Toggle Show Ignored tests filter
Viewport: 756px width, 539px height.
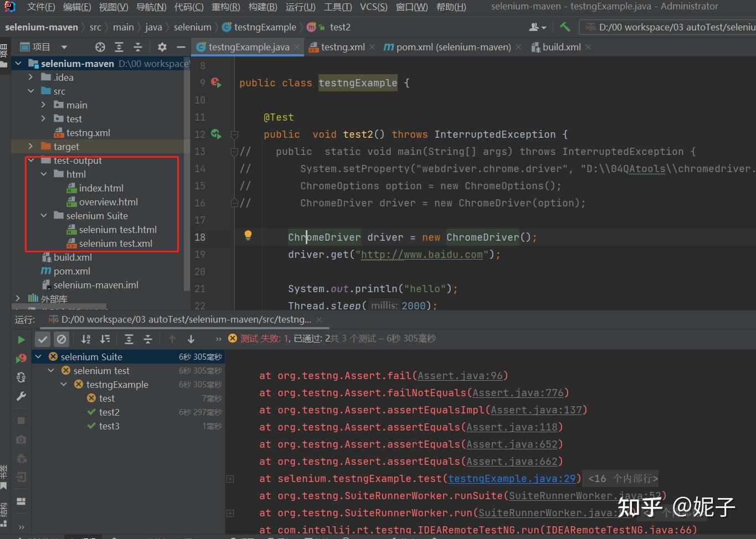61,339
